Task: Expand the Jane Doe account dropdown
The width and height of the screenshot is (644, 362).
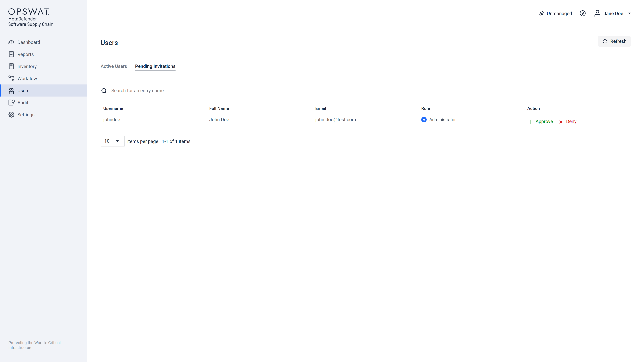Action: click(x=629, y=13)
